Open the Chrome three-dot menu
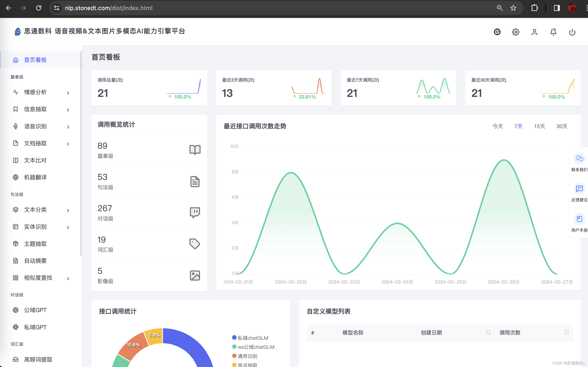 click(x=587, y=8)
